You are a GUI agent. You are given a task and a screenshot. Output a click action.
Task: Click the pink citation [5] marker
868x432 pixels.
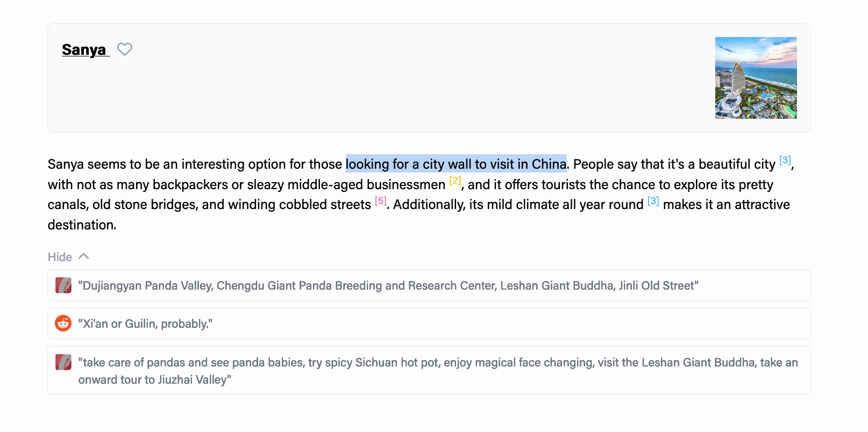tap(381, 201)
